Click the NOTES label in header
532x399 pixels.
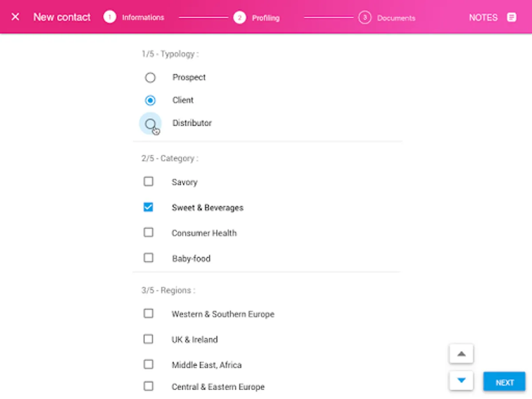483,18
